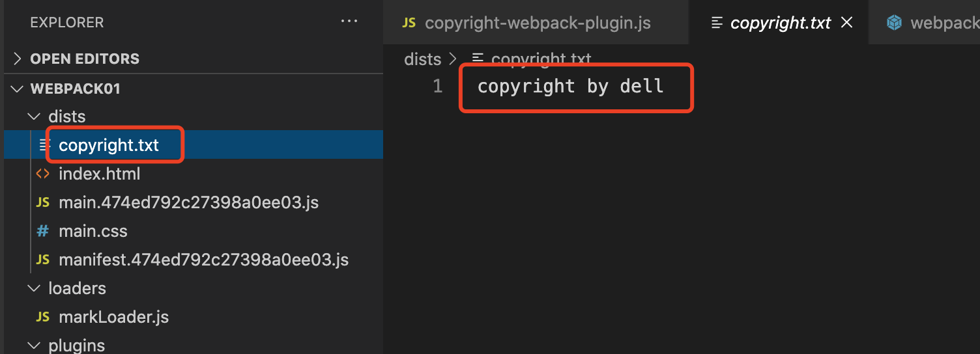
Task: Click JS icon beside markLoader.js
Action: [x=43, y=317]
